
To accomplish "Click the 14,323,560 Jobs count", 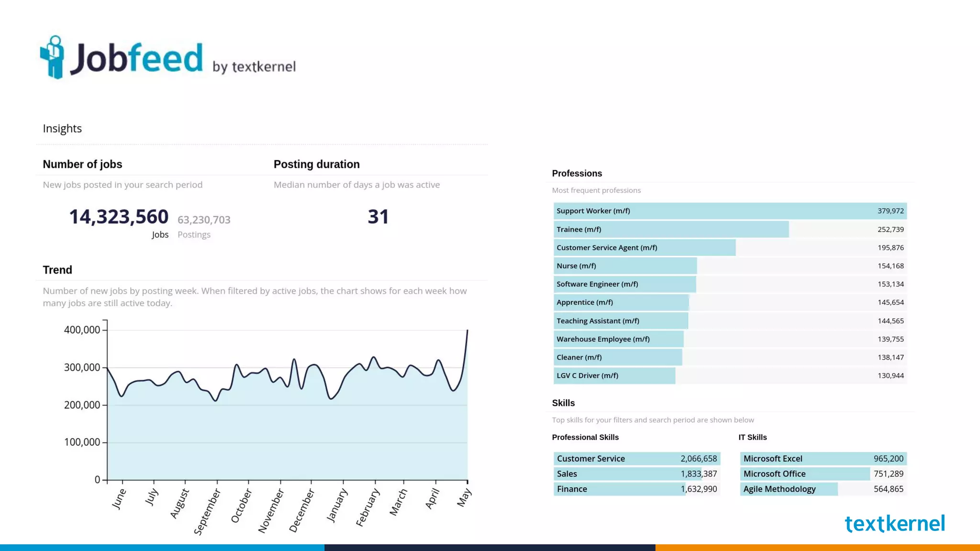I will 119,217.
